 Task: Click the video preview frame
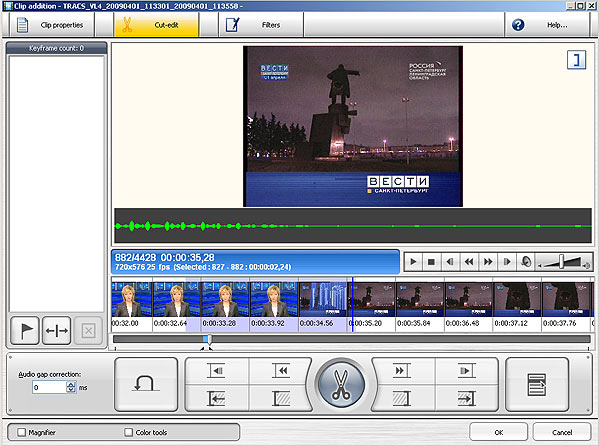pyautogui.click(x=353, y=127)
